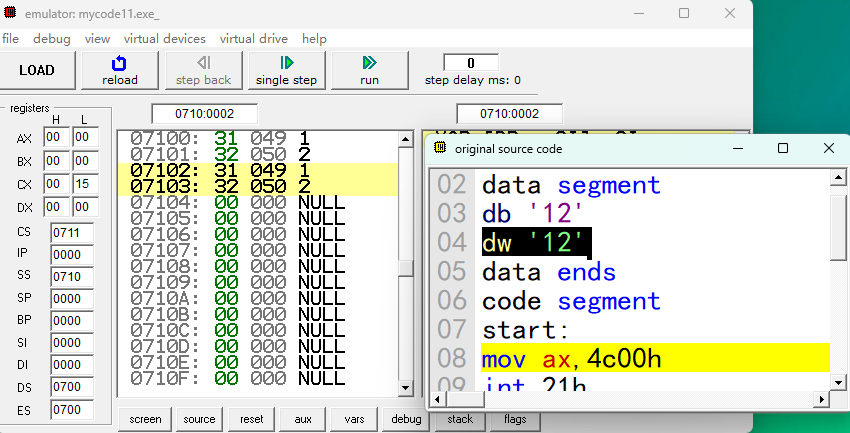The height and width of the screenshot is (433, 850).
Task: Click the BP register field
Action: click(72, 321)
